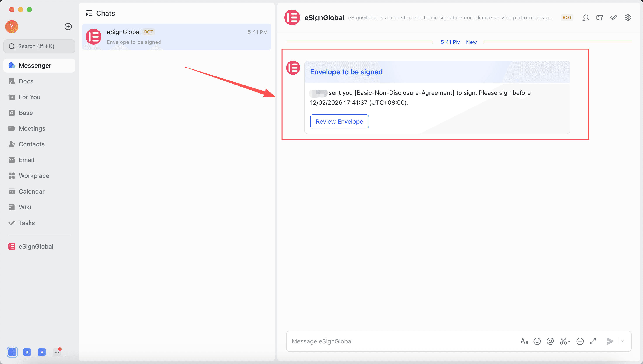Click the Review Envelope button
This screenshot has width=643, height=364.
click(x=339, y=121)
